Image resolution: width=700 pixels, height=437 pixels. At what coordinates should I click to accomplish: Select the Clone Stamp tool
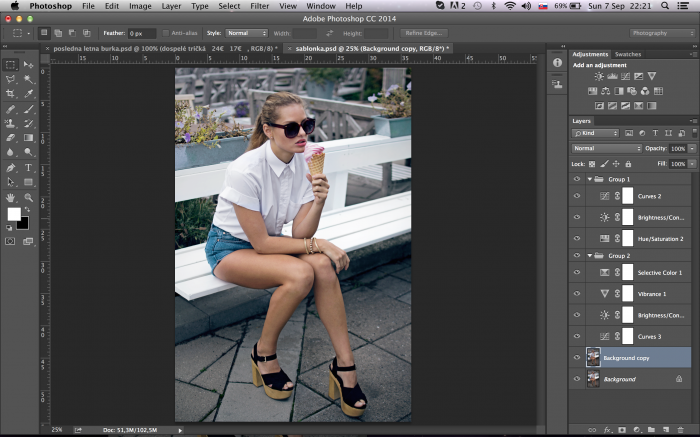coord(10,123)
